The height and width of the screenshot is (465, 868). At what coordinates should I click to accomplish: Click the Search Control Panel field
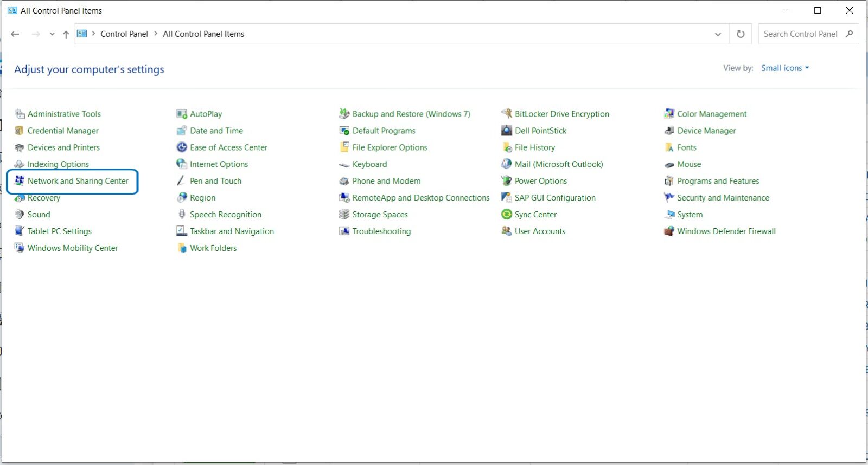[x=800, y=34]
